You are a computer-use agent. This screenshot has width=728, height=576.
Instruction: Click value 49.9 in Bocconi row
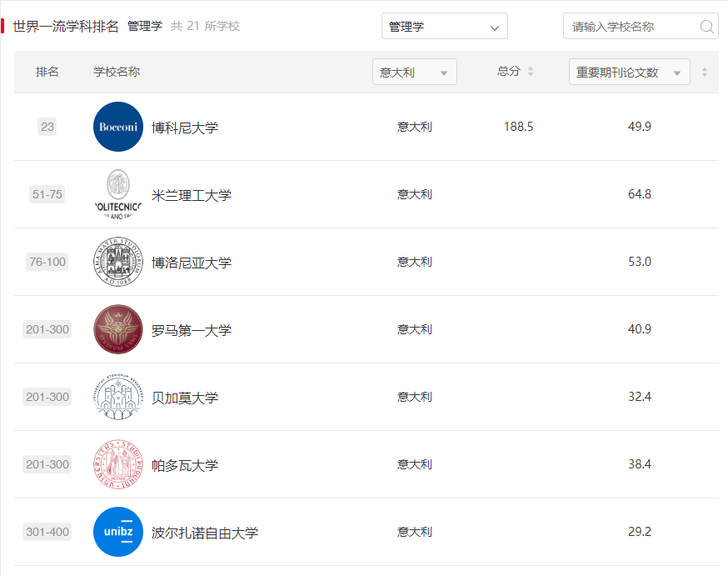(x=640, y=127)
